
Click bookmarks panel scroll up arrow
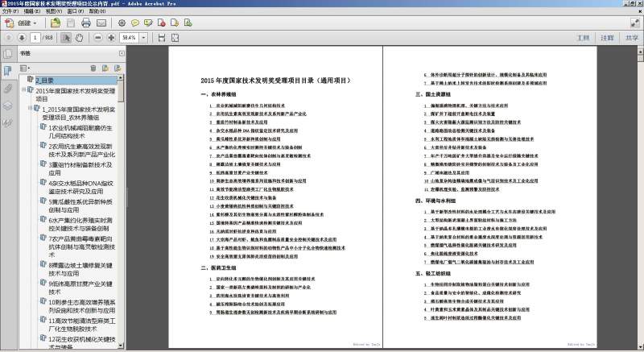[121, 77]
